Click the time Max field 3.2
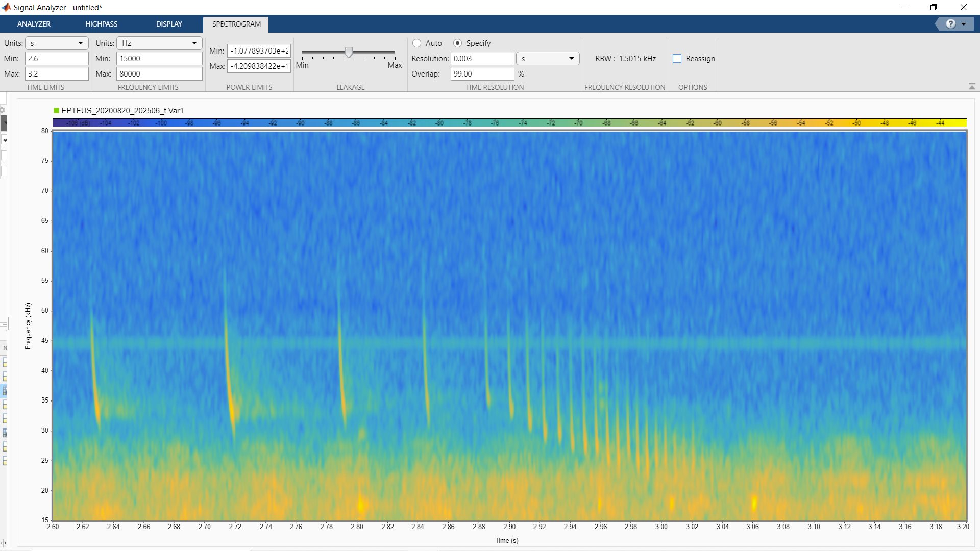The width and height of the screenshot is (980, 551). (x=57, y=74)
